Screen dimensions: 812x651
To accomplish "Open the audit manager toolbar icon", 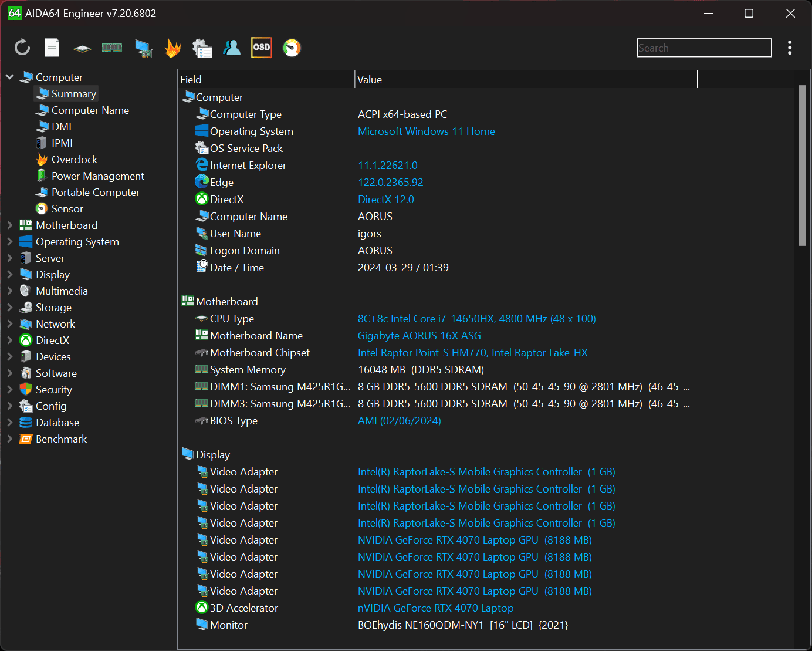I will (202, 48).
